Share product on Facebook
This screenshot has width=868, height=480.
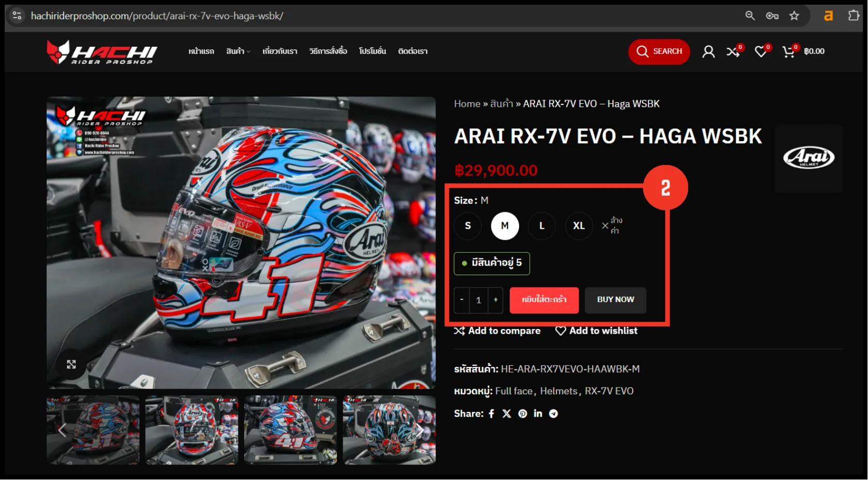pos(492,414)
